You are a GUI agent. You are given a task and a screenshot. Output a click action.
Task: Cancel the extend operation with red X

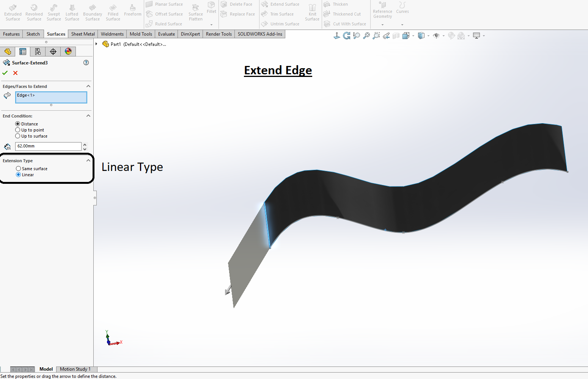(x=15, y=73)
